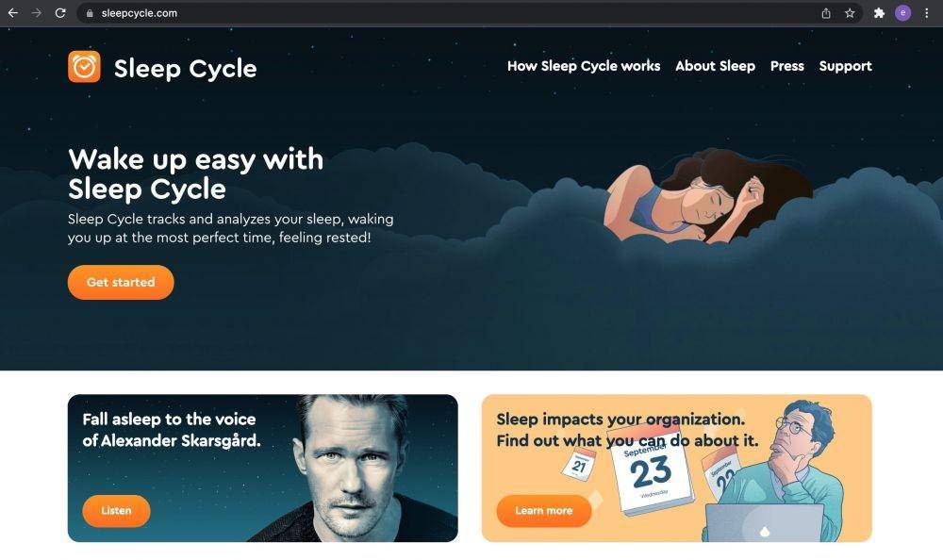Click the Learn more button
The height and width of the screenshot is (560, 943).
pyautogui.click(x=544, y=511)
